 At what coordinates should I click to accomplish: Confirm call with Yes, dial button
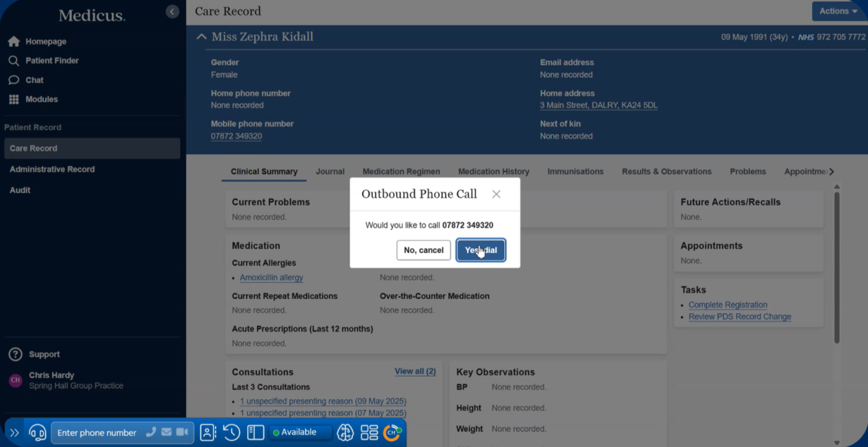(480, 250)
